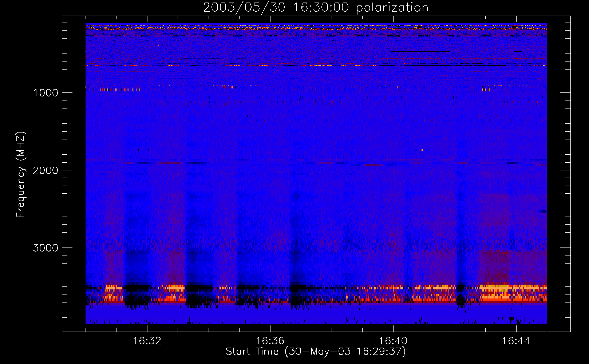589x364 pixels.
Task: Click the plot title '2003/05/30 16:30:00 polarization'
Action: point(316,8)
